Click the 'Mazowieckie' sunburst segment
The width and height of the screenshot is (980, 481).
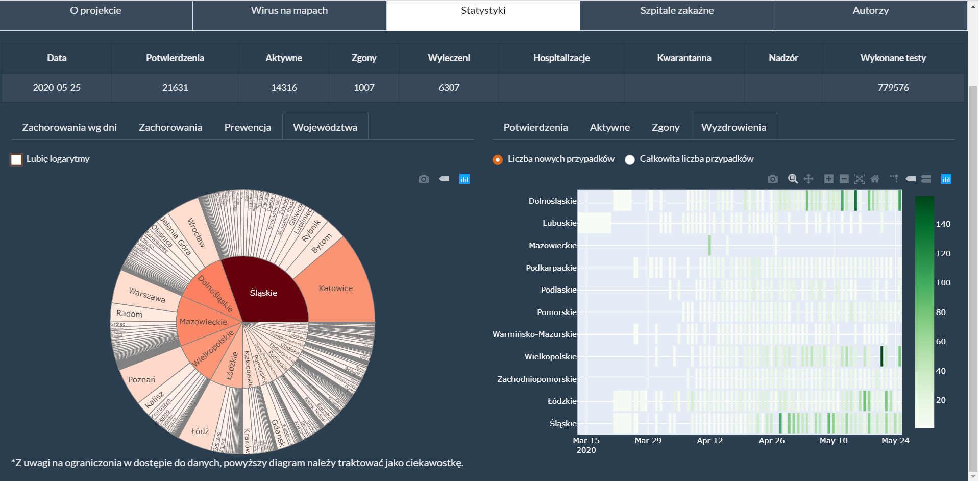coord(203,322)
